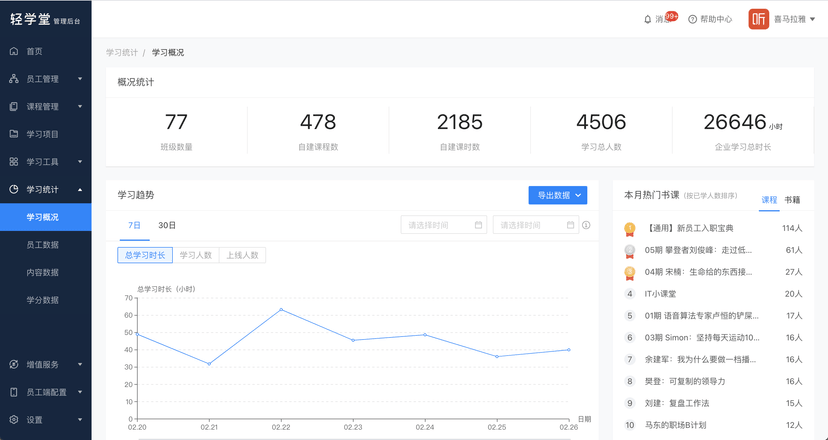The width and height of the screenshot is (828, 440).
Task: Collapse the 学习统计 menu arrow
Action: coord(80,189)
